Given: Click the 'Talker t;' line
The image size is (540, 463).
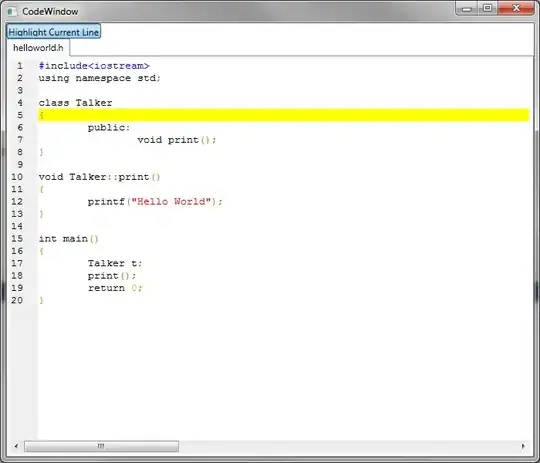Looking at the screenshot, I should [115, 264].
